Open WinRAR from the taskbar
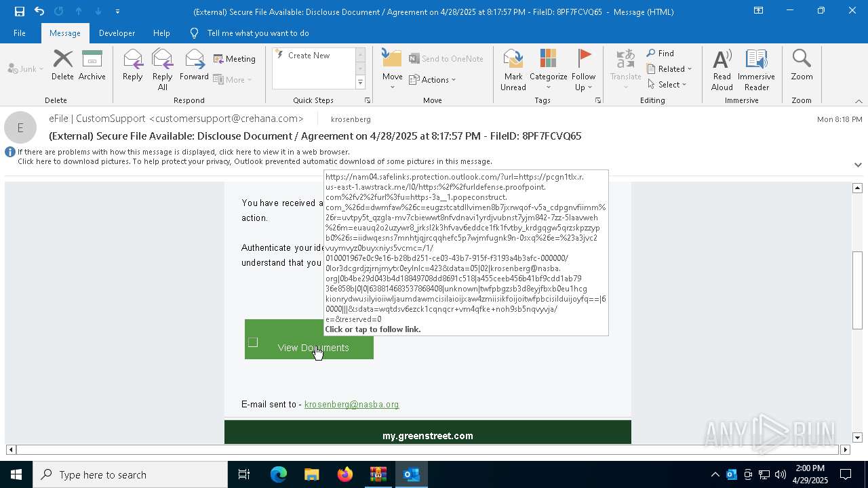Image resolution: width=868 pixels, height=488 pixels. pyautogui.click(x=378, y=474)
